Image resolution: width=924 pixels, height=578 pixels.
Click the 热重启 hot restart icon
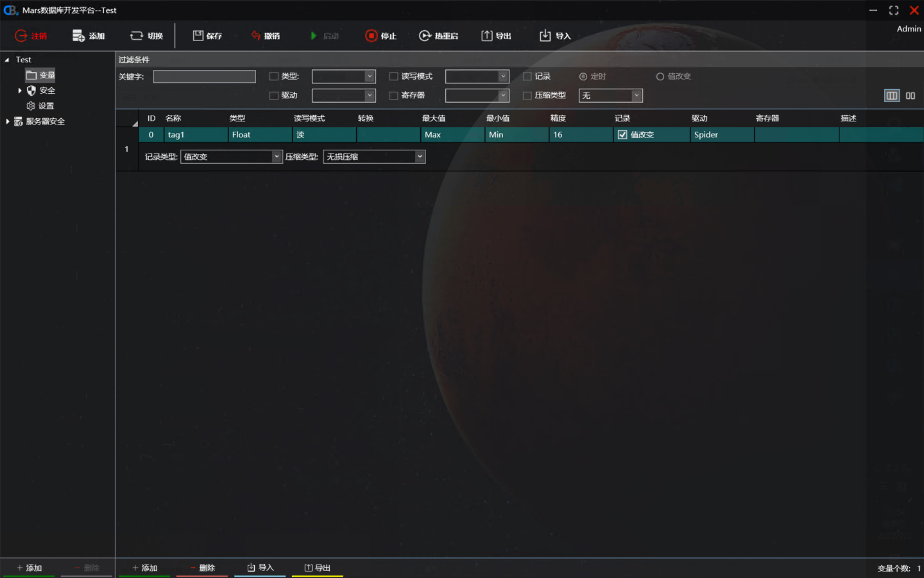[x=425, y=36]
